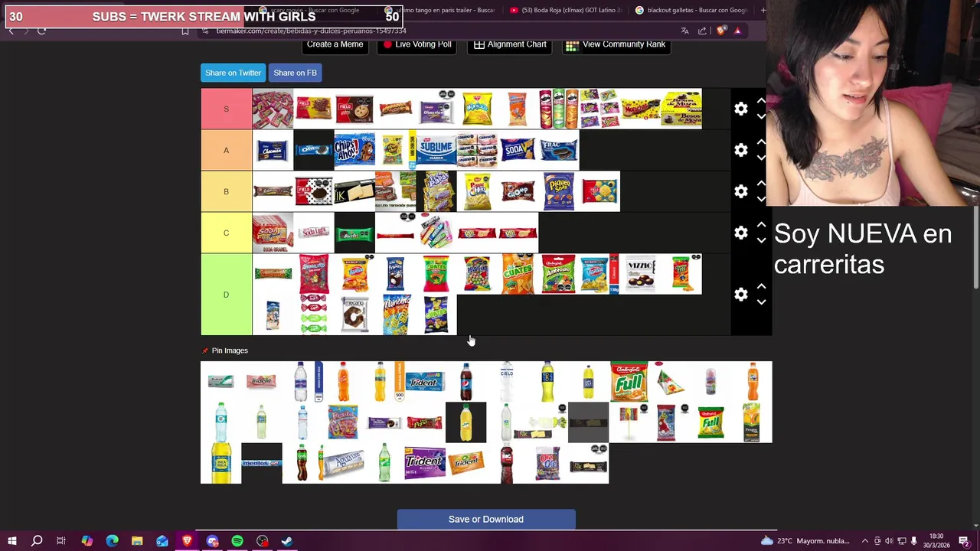This screenshot has width=980, height=551.
Task: Select the yellow B tier label
Action: click(226, 191)
